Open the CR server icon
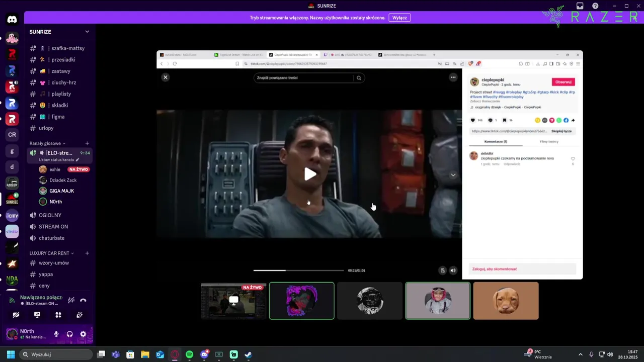The image size is (644, 362). (12, 135)
